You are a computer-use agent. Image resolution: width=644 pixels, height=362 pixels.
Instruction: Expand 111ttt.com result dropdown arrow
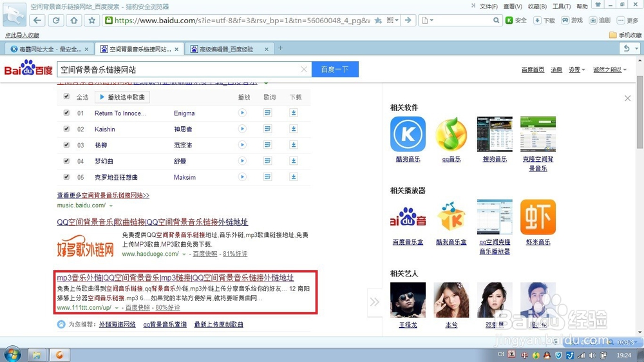pyautogui.click(x=117, y=308)
